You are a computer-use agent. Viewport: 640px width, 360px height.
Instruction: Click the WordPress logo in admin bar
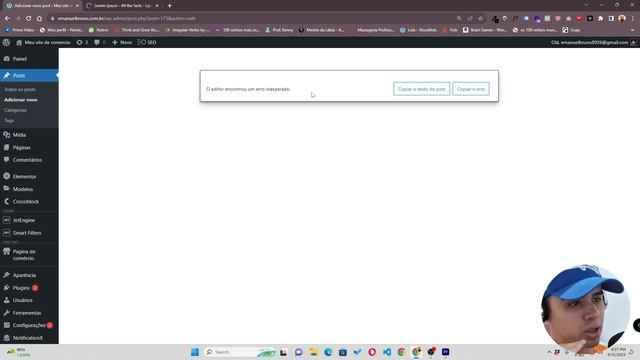pyautogui.click(x=6, y=42)
